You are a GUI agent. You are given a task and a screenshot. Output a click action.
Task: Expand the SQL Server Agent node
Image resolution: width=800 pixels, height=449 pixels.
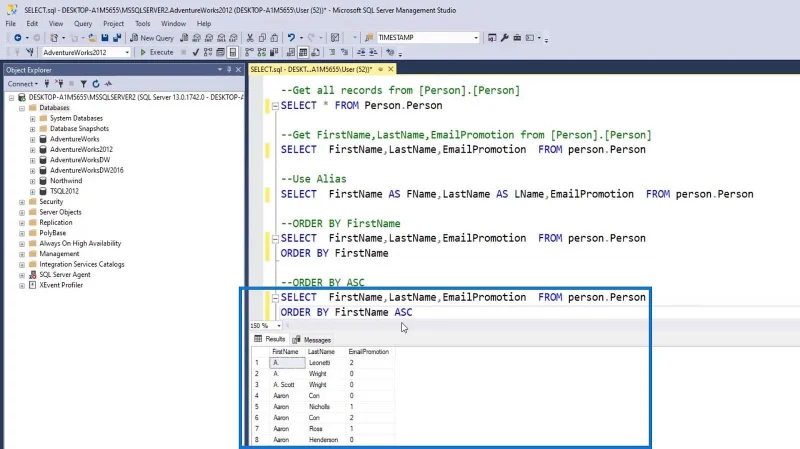[x=22, y=275]
